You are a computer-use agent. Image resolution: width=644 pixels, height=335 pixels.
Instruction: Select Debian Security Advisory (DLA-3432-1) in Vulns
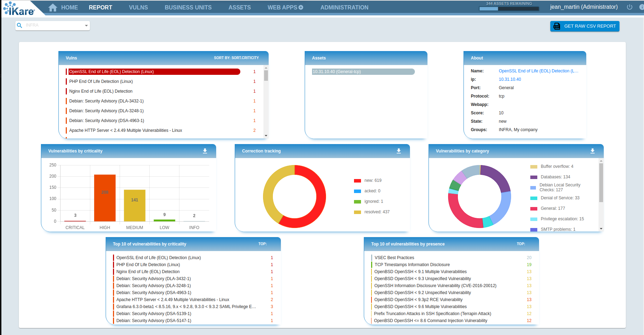161,101
